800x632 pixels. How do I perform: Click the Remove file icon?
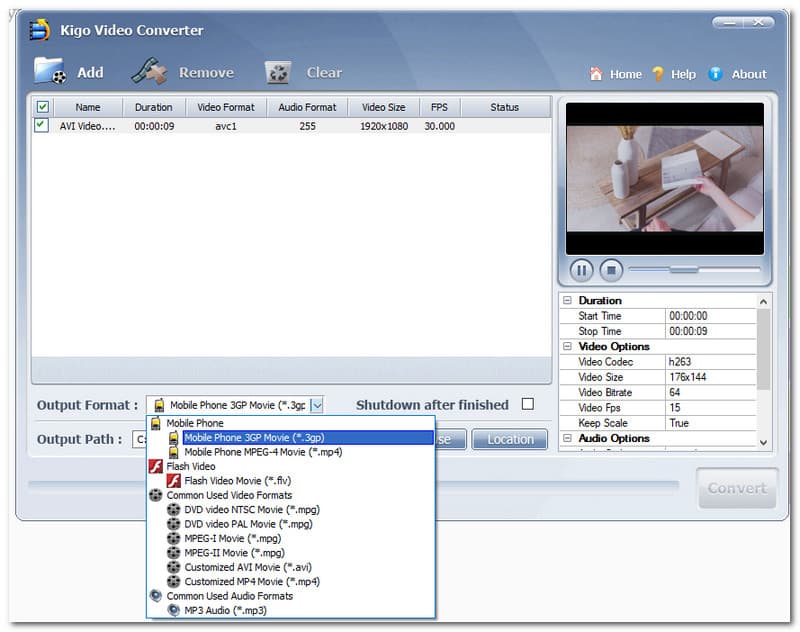coord(149,71)
